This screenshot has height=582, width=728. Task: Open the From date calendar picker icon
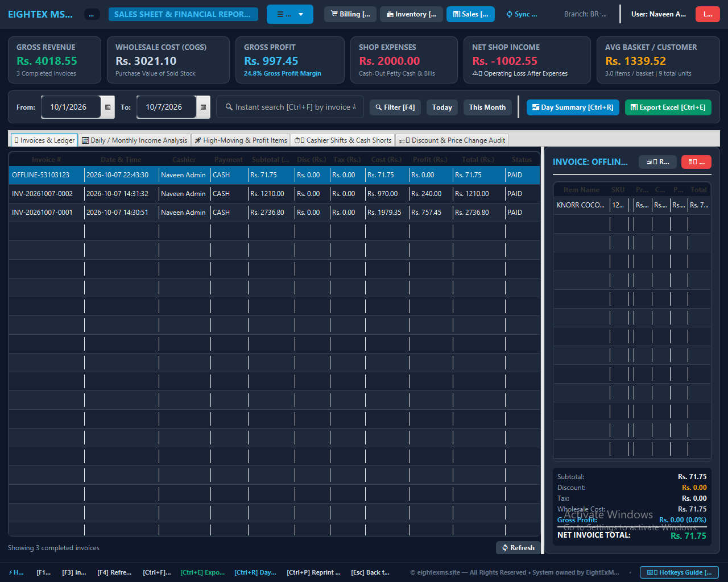point(107,107)
